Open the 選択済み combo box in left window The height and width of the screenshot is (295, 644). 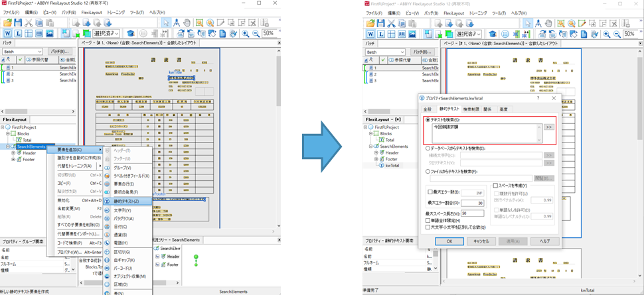tap(107, 34)
